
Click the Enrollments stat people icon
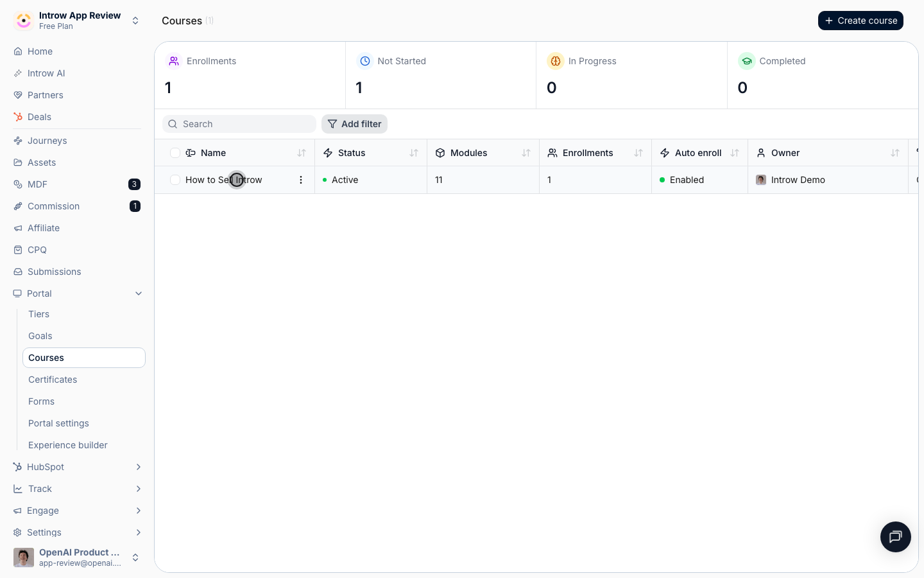[x=174, y=61]
